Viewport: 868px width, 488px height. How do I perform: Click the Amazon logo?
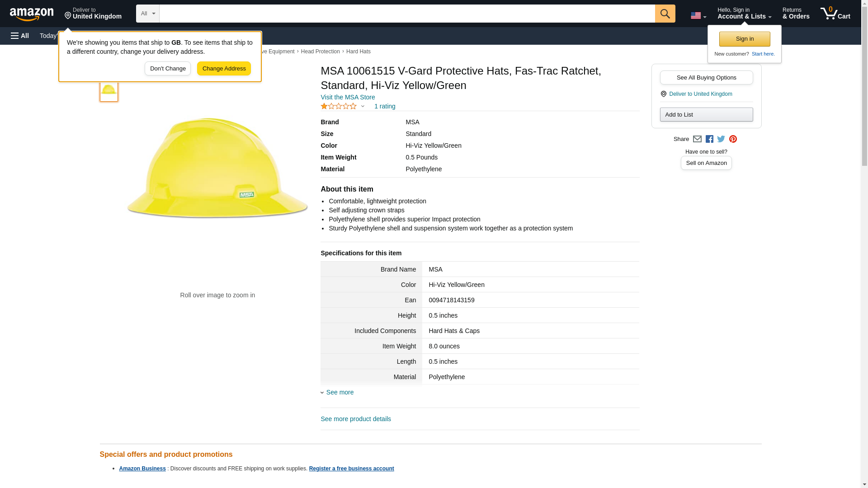[32, 14]
